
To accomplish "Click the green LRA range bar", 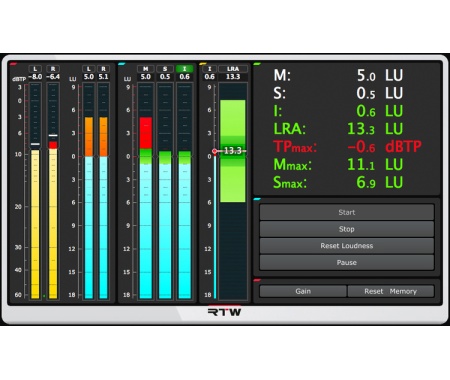I will 233,151.
